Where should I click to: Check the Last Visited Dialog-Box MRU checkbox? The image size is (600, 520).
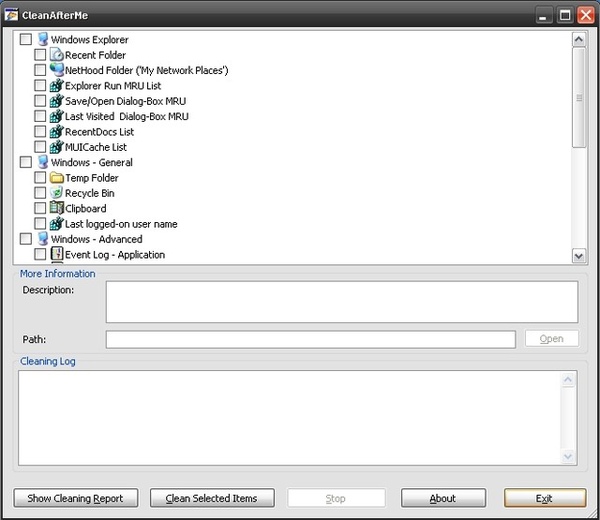pyautogui.click(x=40, y=116)
